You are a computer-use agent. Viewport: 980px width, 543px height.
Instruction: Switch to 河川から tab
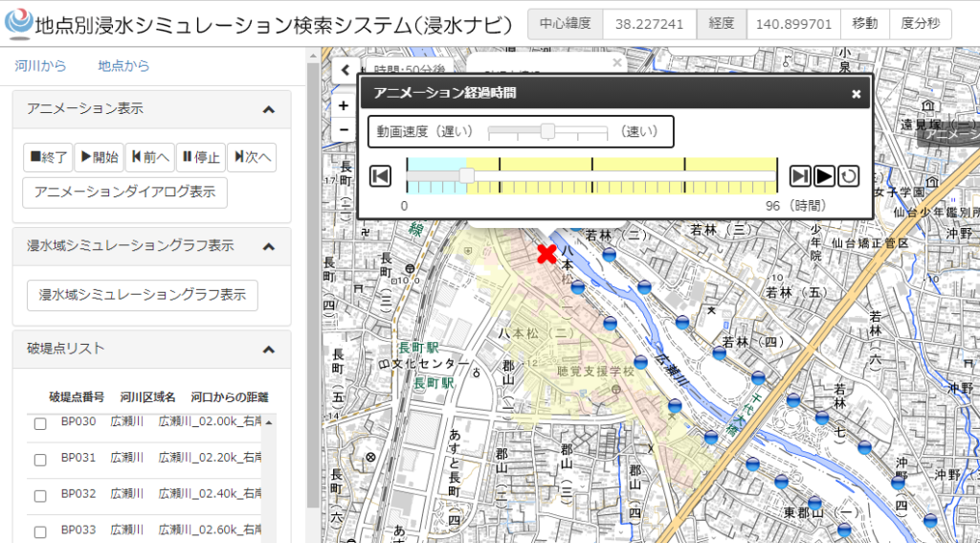point(40,66)
